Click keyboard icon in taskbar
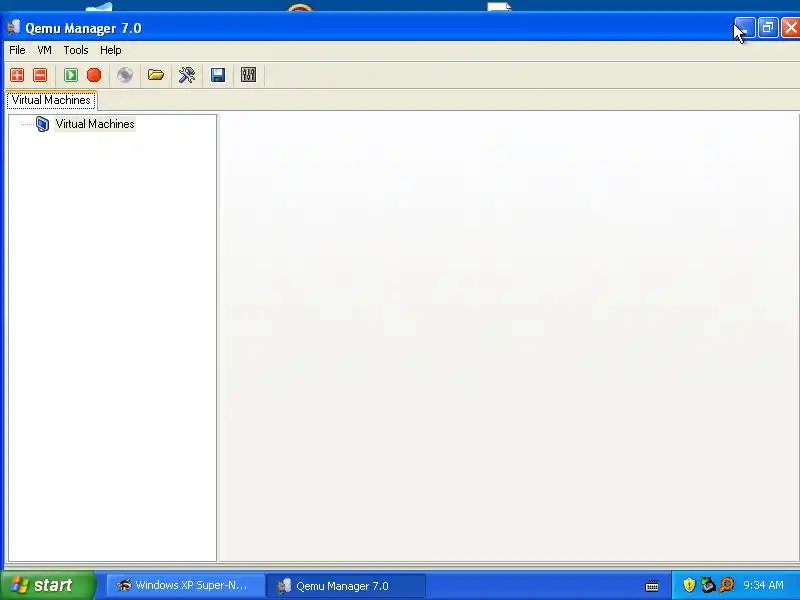Screen dimensions: 800x600 (652, 585)
